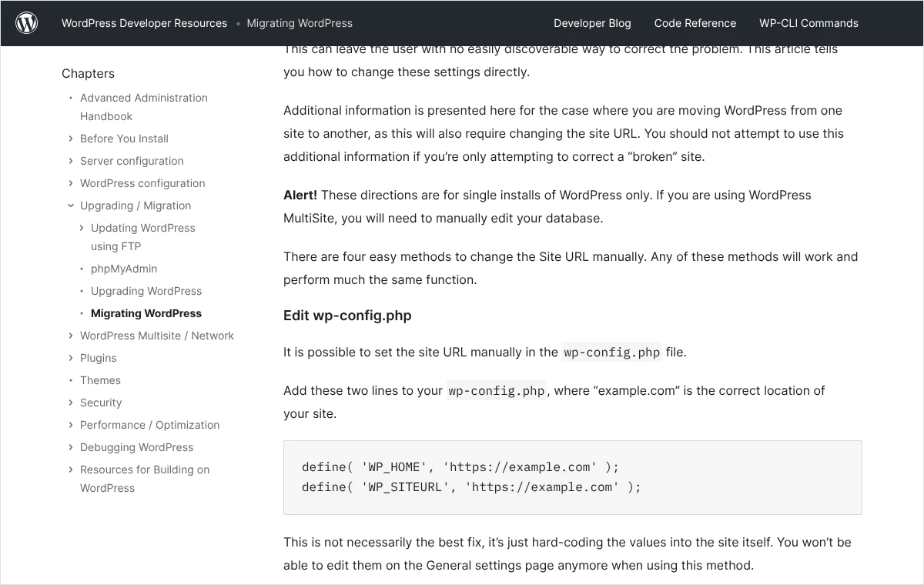Image resolution: width=924 pixels, height=585 pixels.
Task: Click the define WP_SITEURL code line
Action: [x=471, y=487]
